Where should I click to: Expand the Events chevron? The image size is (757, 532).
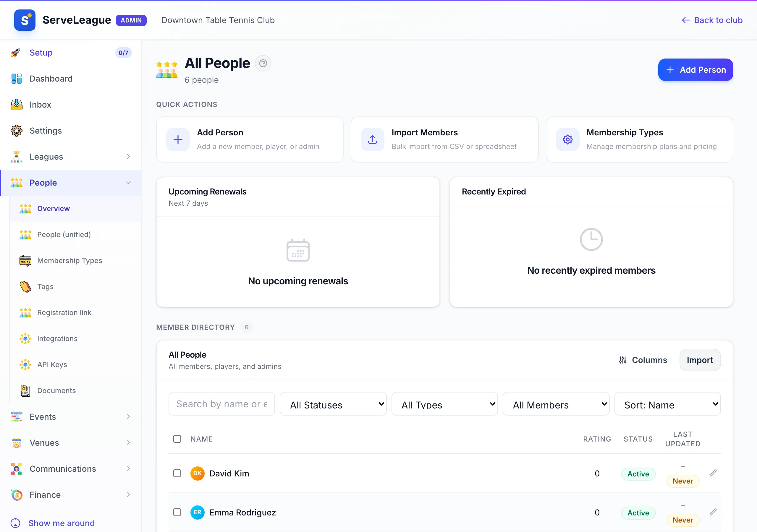[128, 417]
